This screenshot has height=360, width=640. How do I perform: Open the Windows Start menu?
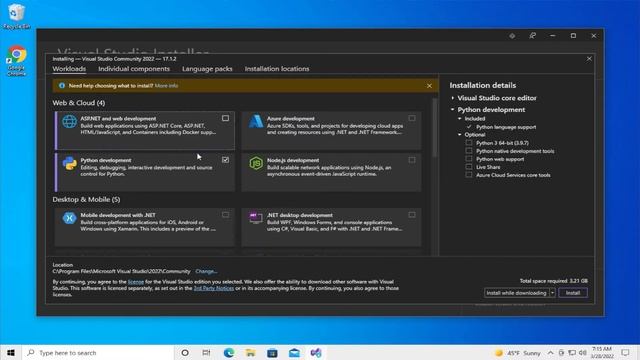tap(11, 353)
